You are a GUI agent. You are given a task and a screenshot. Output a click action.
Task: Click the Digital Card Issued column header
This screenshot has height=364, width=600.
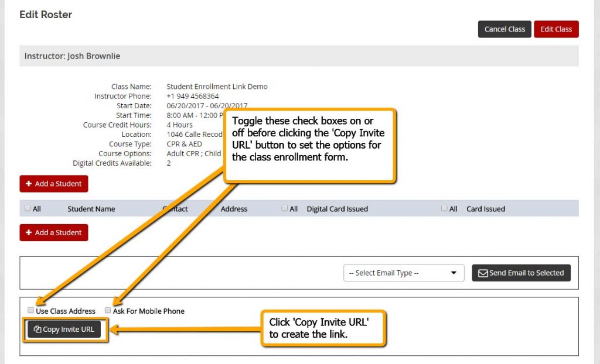click(337, 209)
